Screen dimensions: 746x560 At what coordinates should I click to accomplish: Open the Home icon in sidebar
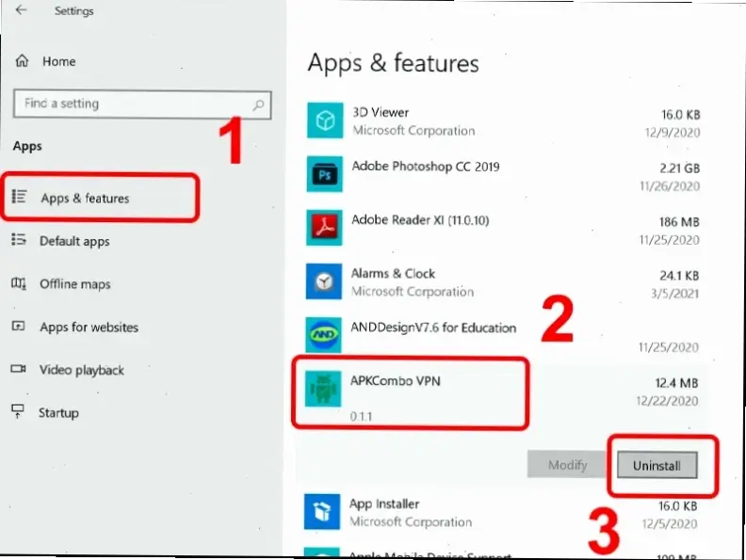[22, 61]
